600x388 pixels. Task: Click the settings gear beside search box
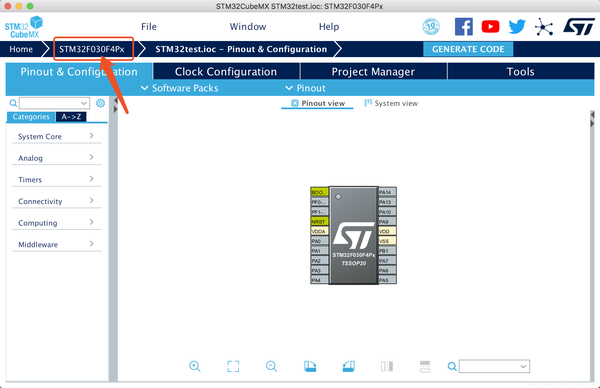[100, 103]
